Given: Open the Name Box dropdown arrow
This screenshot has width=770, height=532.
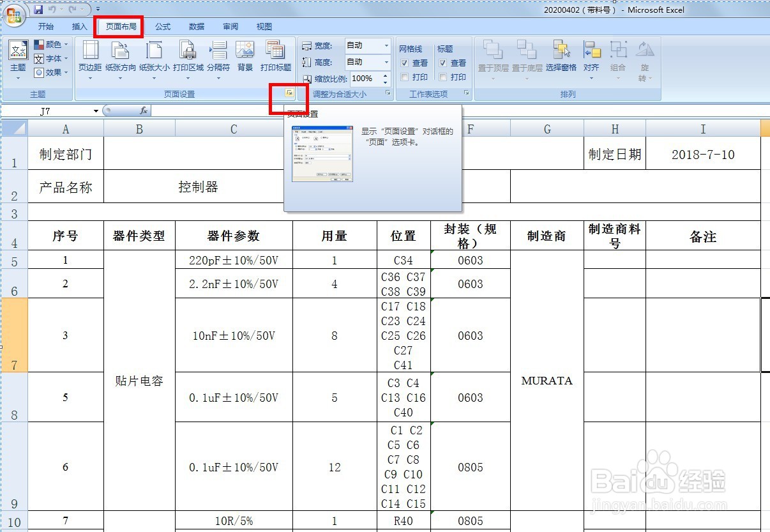Looking at the screenshot, I should coord(96,110).
